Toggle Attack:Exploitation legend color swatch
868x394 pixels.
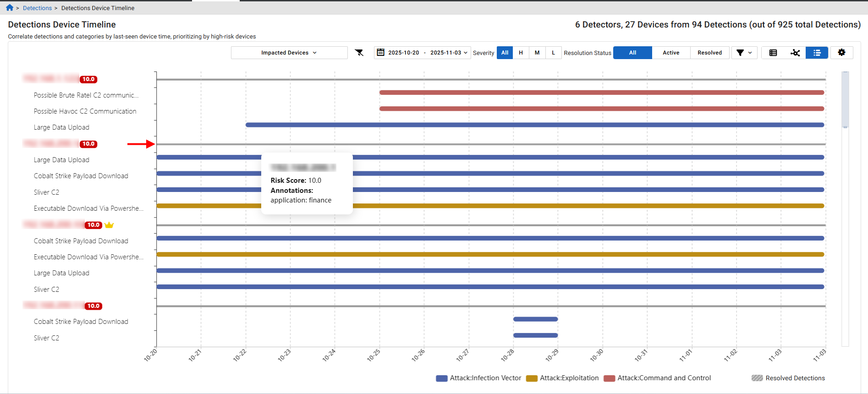[x=532, y=378]
